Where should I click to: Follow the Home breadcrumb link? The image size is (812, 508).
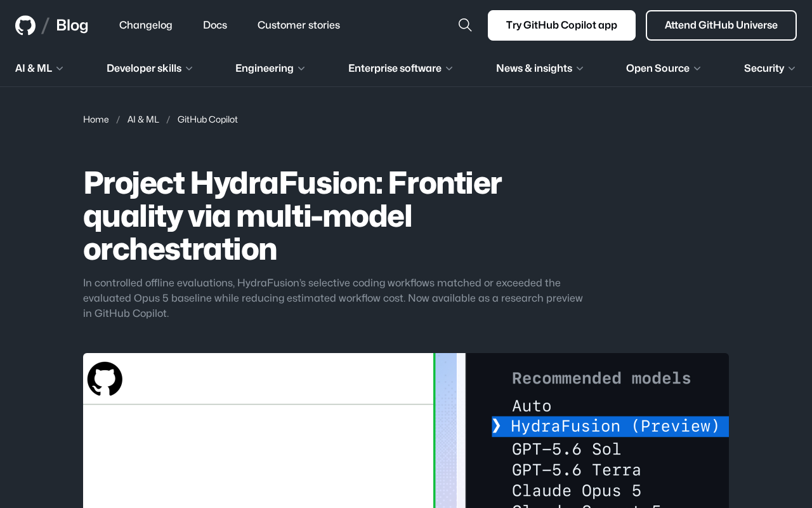coord(96,119)
